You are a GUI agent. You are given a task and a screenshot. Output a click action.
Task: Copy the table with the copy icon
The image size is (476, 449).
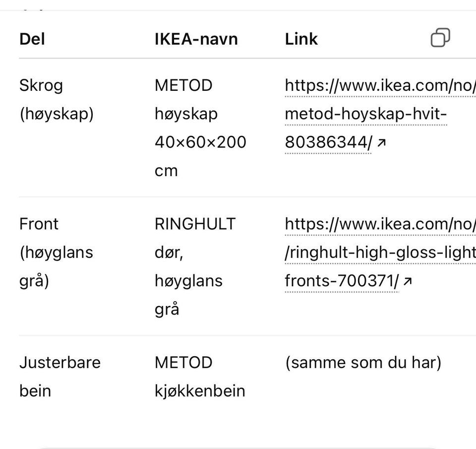pyautogui.click(x=440, y=38)
